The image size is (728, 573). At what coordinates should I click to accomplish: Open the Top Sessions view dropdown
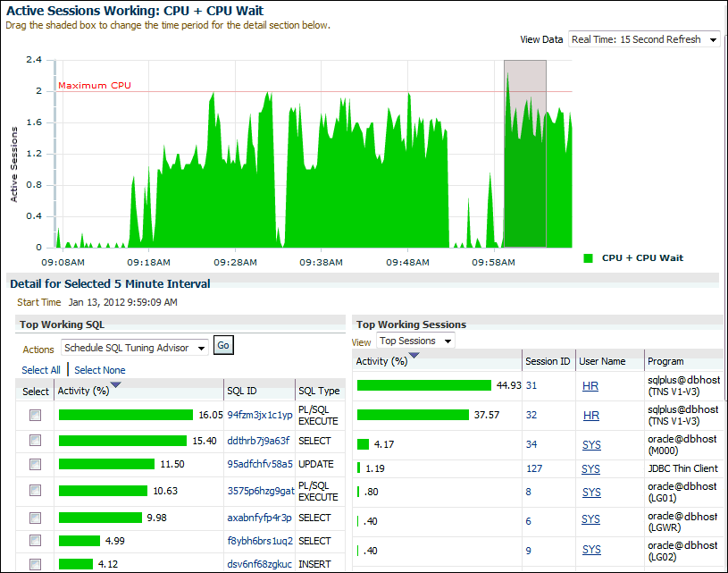415,341
